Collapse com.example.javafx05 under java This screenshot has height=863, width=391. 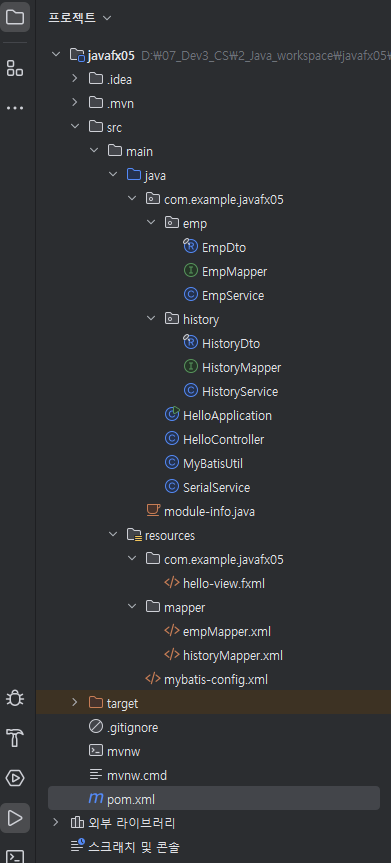coord(132,199)
